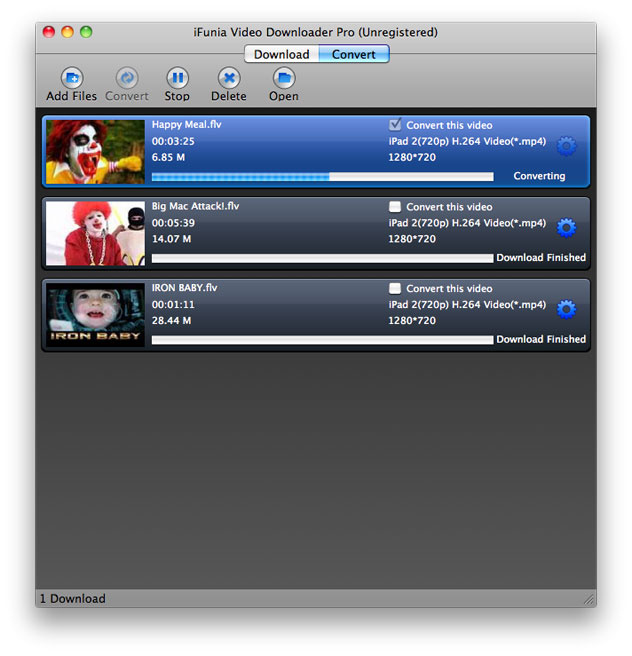Check Convert this video for IRON BABY.flv
Viewport: 632px width, 656px height.
[x=395, y=288]
